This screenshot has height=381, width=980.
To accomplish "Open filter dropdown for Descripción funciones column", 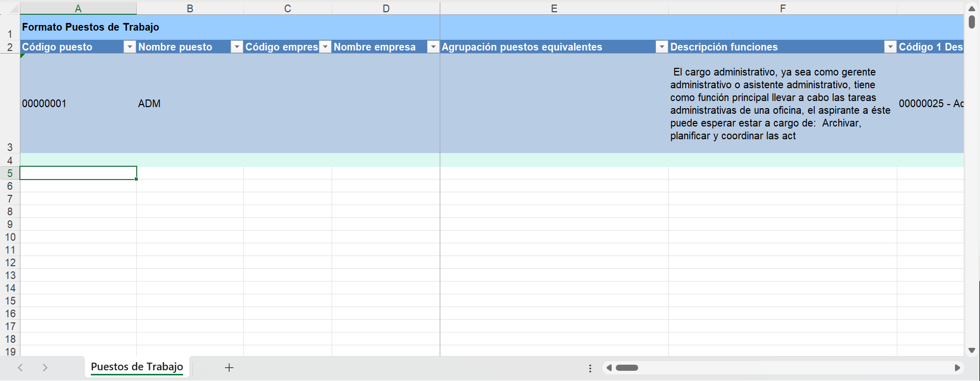I will (x=890, y=47).
